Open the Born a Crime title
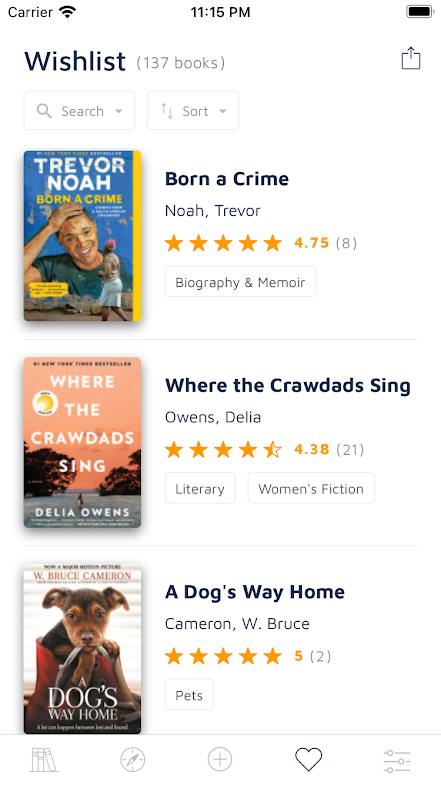Image resolution: width=441 pixels, height=785 pixels. click(x=227, y=179)
